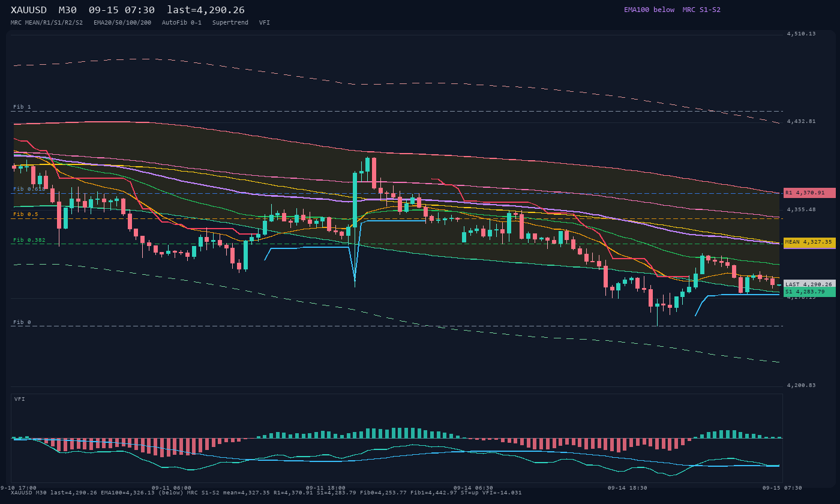Viewport: 840px width, 504px height.
Task: Click VFI in the top indicator legend
Action: (x=265, y=23)
